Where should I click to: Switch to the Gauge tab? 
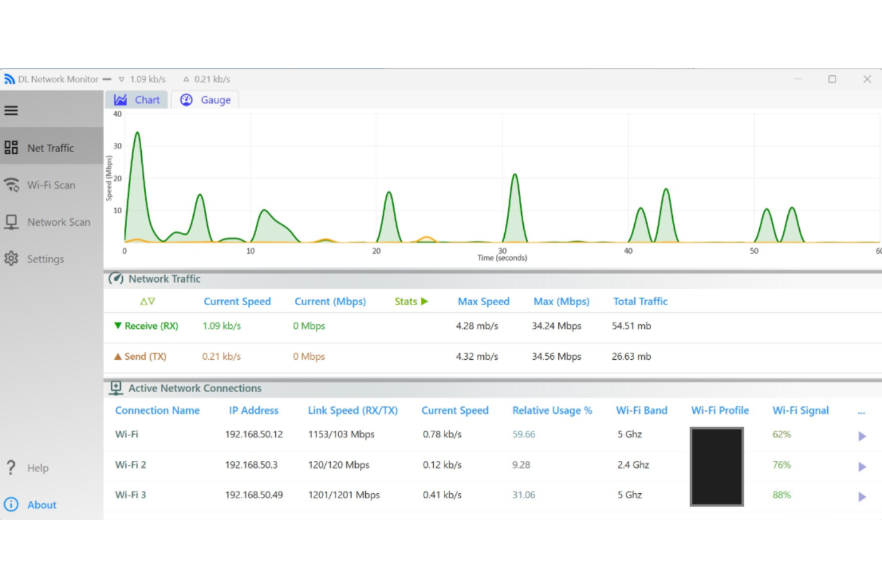click(205, 99)
